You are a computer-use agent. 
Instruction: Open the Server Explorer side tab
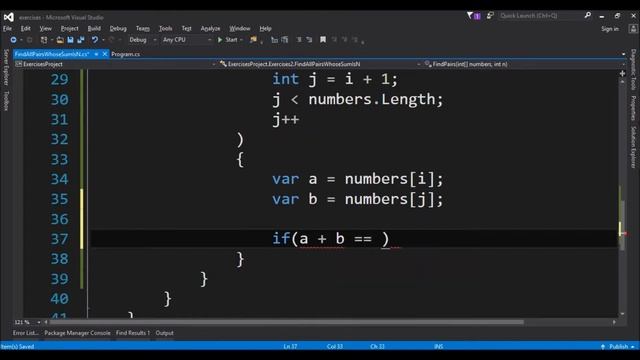click(x=6, y=67)
